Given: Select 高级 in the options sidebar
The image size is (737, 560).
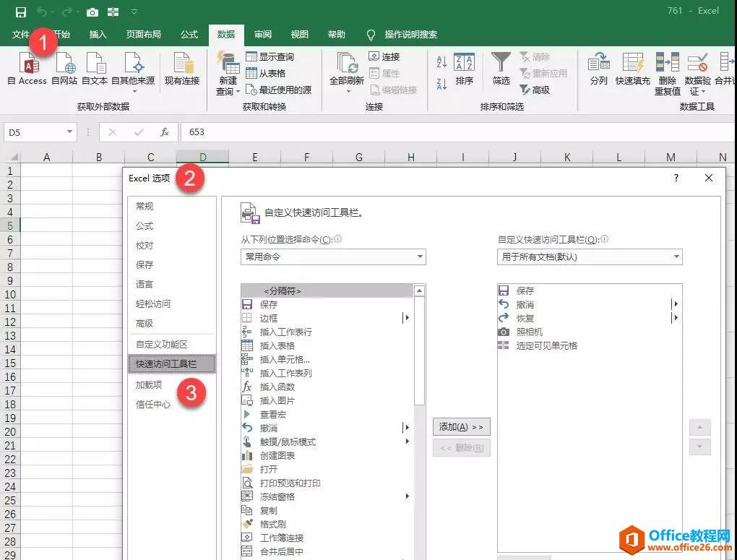Looking at the screenshot, I should [x=145, y=324].
